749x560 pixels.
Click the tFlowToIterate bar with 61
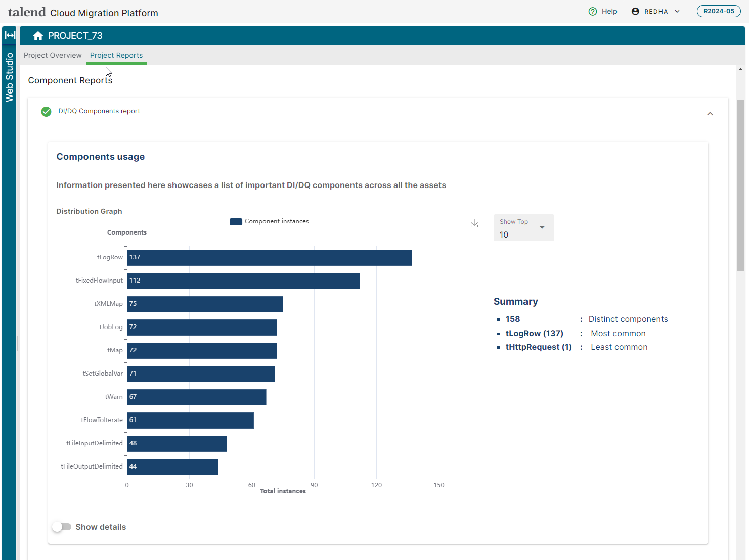tap(191, 421)
